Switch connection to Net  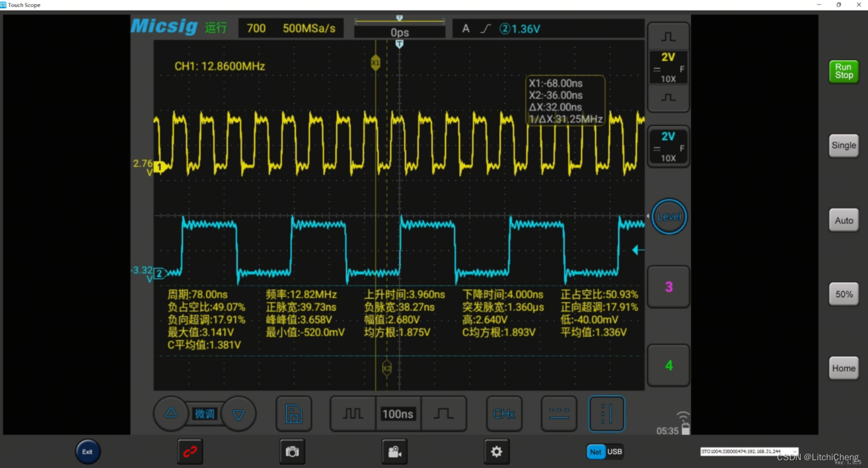click(596, 452)
